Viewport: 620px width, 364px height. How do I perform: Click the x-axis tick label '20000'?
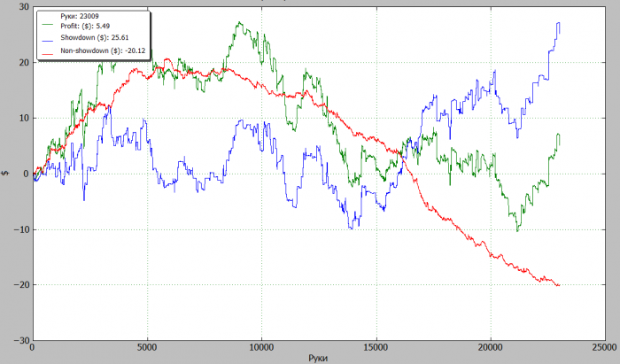pyautogui.click(x=491, y=348)
